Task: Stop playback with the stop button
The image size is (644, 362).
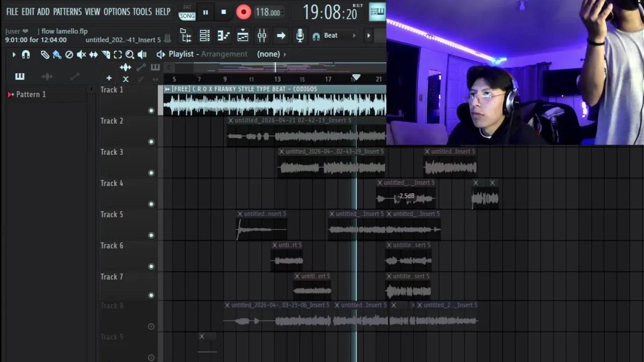Action: [223, 12]
